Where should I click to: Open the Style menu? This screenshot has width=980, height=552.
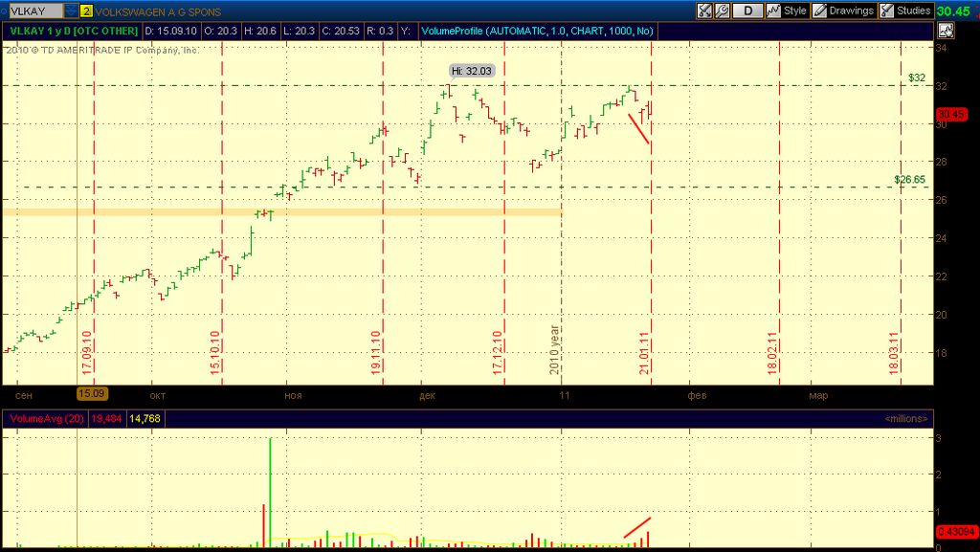[x=787, y=11]
